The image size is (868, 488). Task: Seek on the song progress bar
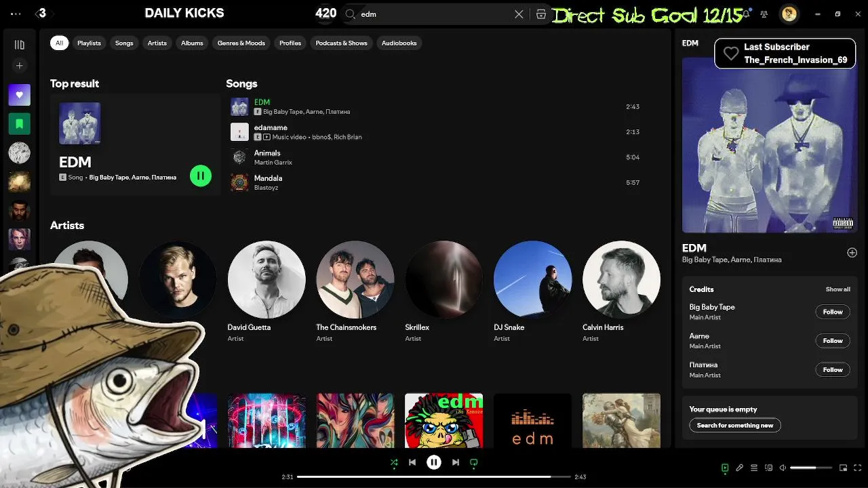coord(433,477)
